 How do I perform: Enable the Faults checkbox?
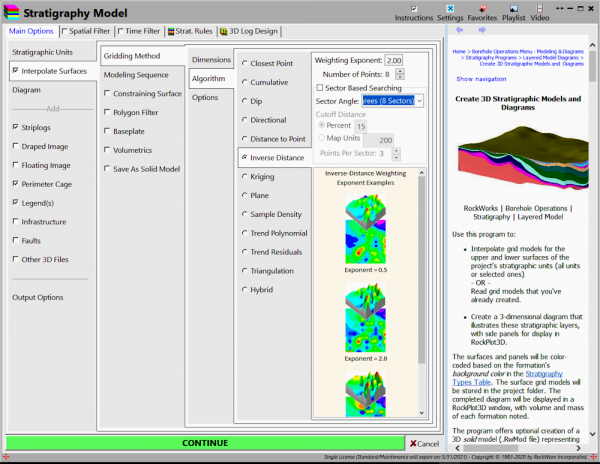(15, 240)
